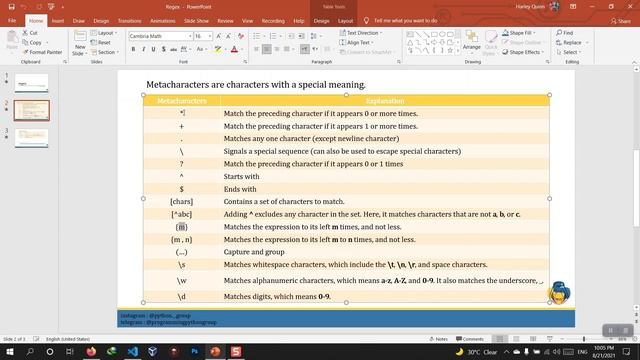
Task: Expand Section dropdown
Action: (x=105, y=52)
